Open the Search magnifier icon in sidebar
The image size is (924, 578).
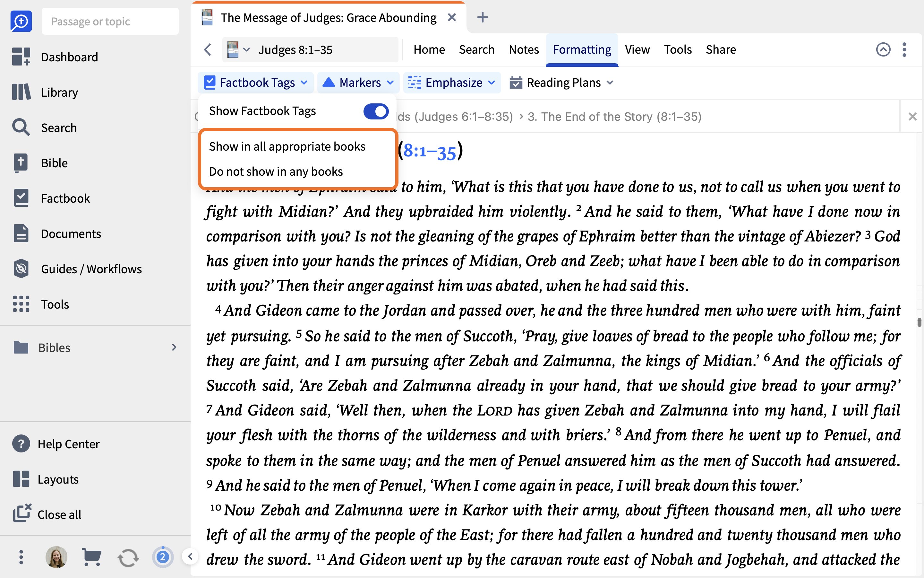21,127
